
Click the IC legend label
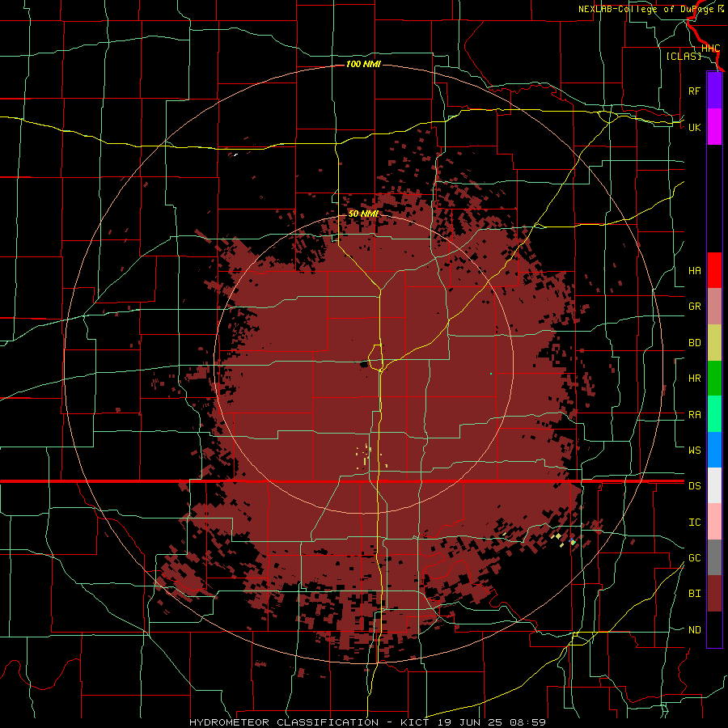(x=694, y=523)
